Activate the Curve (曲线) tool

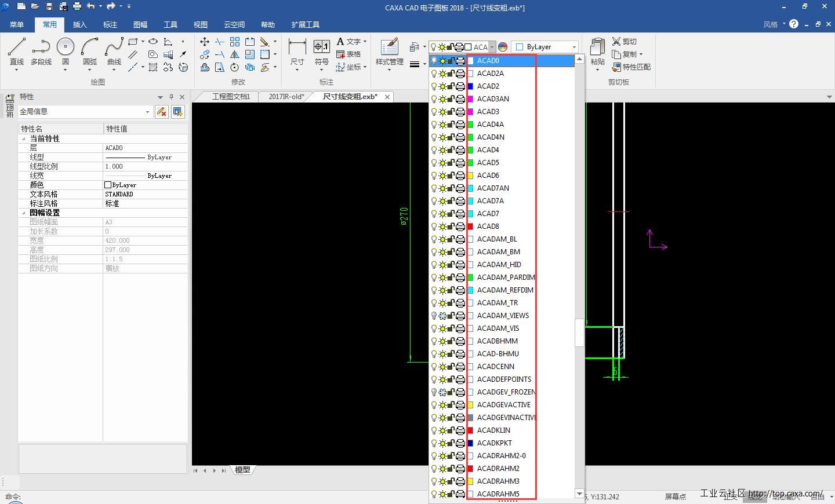[114, 47]
